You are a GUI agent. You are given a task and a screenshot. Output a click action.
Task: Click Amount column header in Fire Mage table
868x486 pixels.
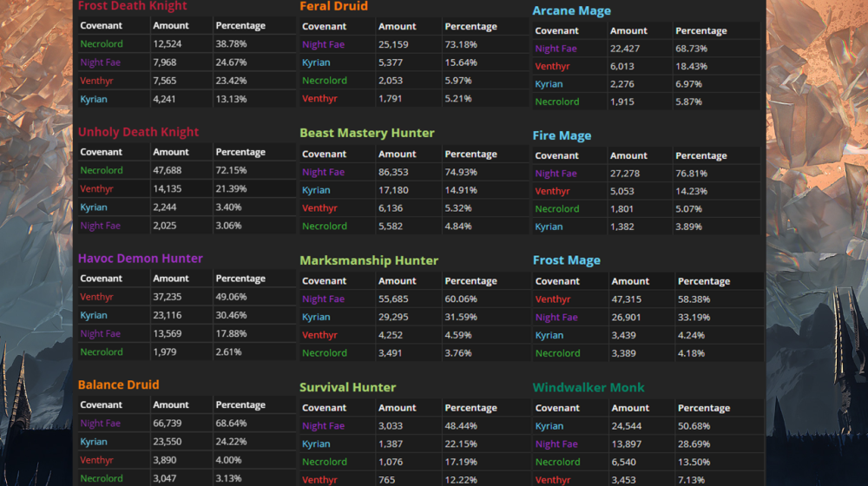tap(629, 156)
